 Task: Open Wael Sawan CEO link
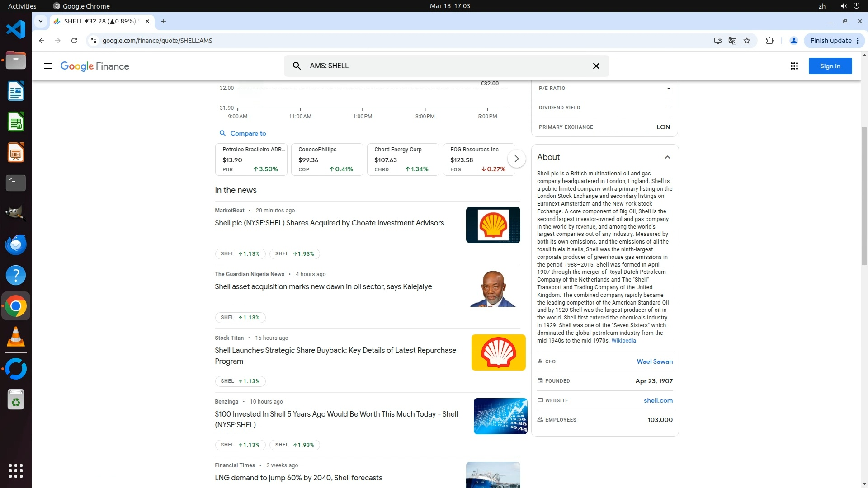(x=654, y=361)
